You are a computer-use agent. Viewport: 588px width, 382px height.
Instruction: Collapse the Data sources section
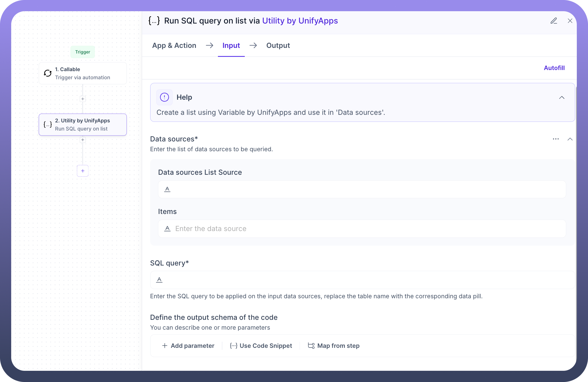point(570,139)
